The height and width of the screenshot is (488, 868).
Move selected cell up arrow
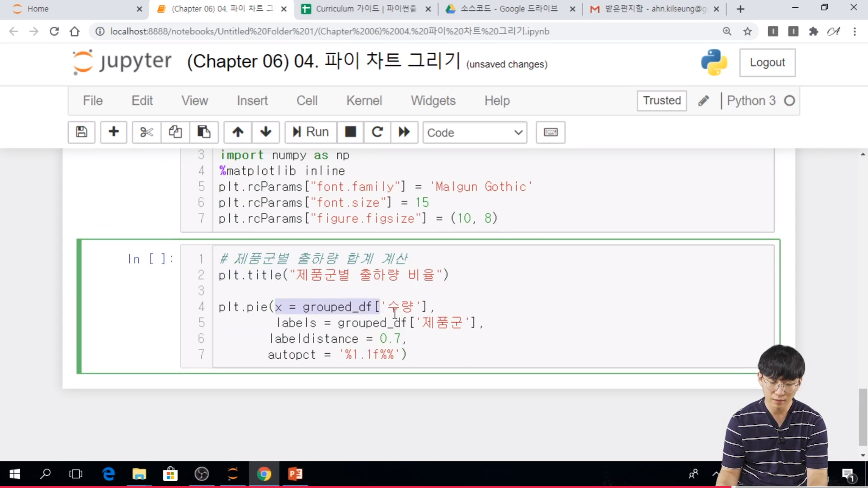click(x=238, y=132)
